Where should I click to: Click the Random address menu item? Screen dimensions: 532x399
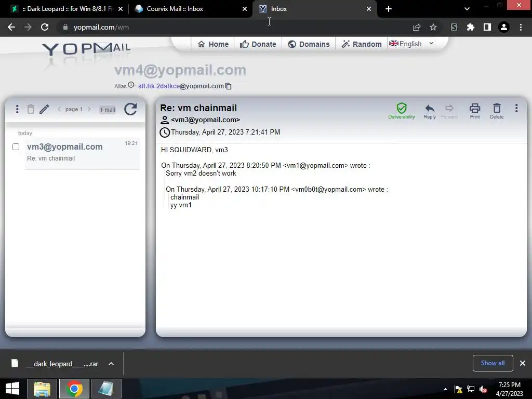coord(362,44)
